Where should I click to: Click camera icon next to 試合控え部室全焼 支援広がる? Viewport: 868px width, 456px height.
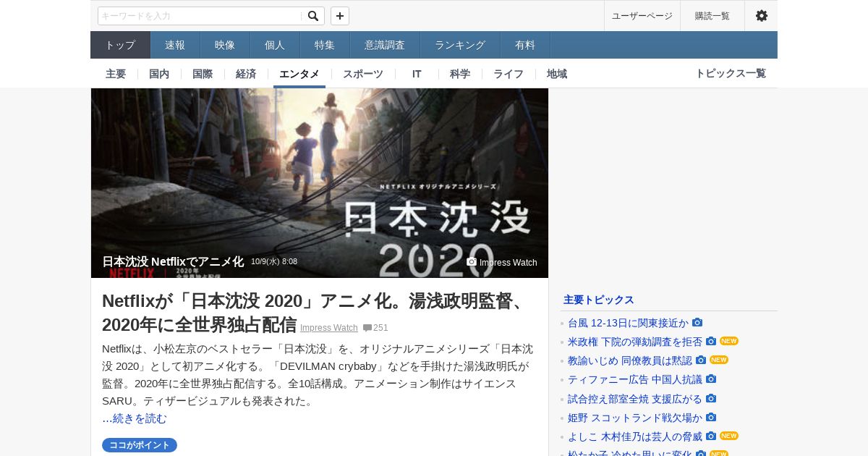click(711, 399)
